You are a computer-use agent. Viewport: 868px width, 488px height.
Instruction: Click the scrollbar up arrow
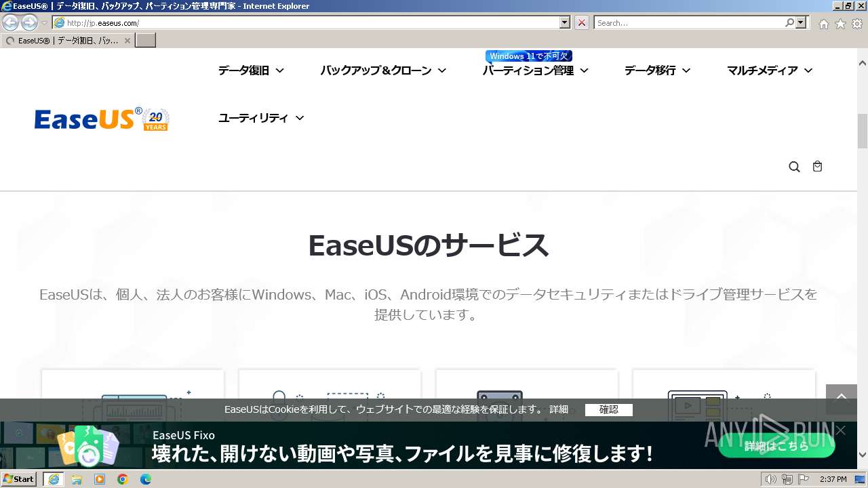tap(863, 62)
